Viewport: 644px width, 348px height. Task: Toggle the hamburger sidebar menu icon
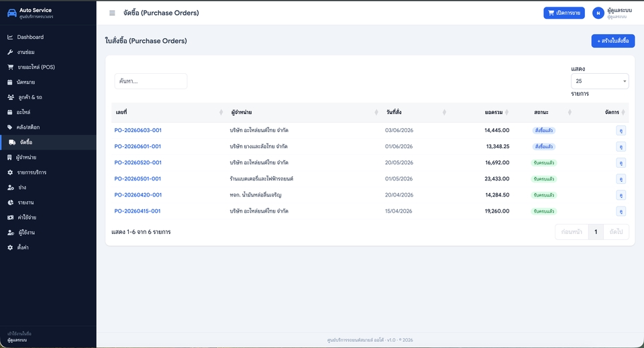(112, 13)
